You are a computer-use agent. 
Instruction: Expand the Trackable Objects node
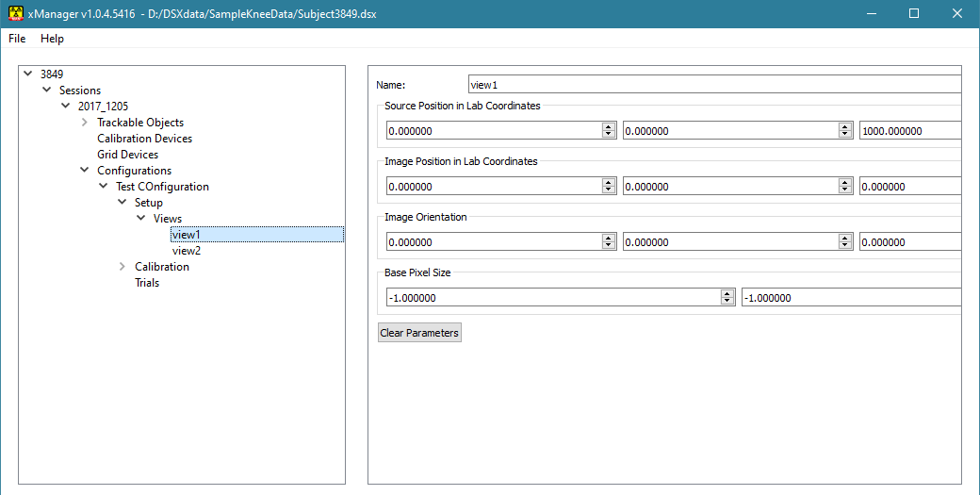tap(85, 122)
